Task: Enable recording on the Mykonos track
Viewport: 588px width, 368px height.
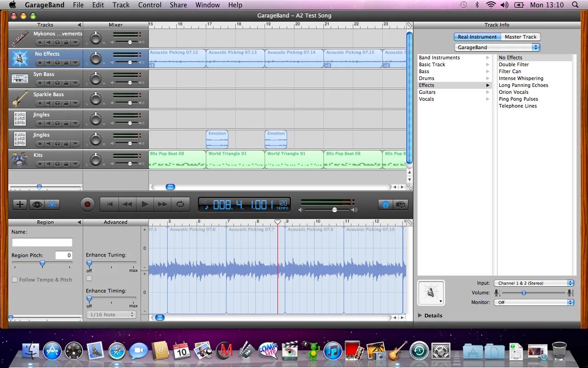Action: pos(40,43)
